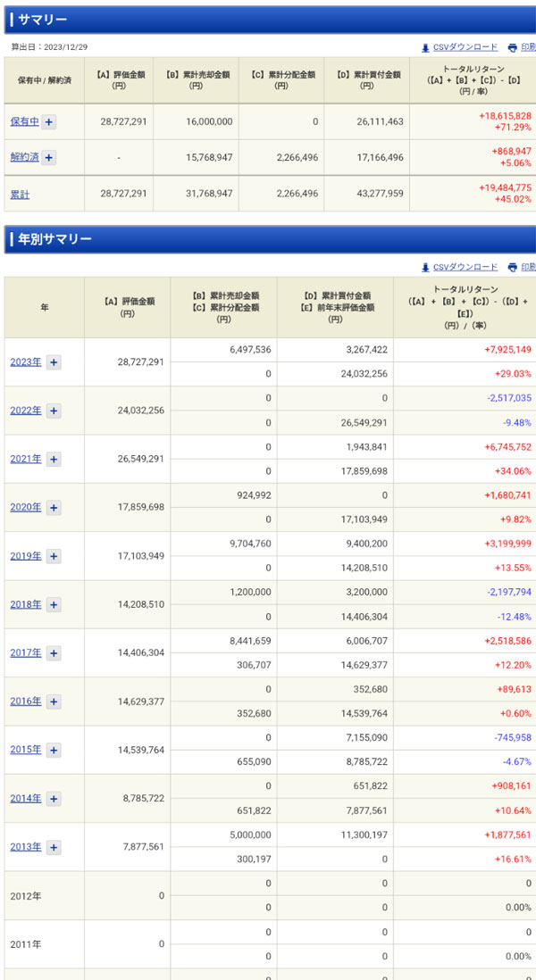536x980 pixels.
Task: Expand the 保有中 row with plus button
Action: (48, 122)
